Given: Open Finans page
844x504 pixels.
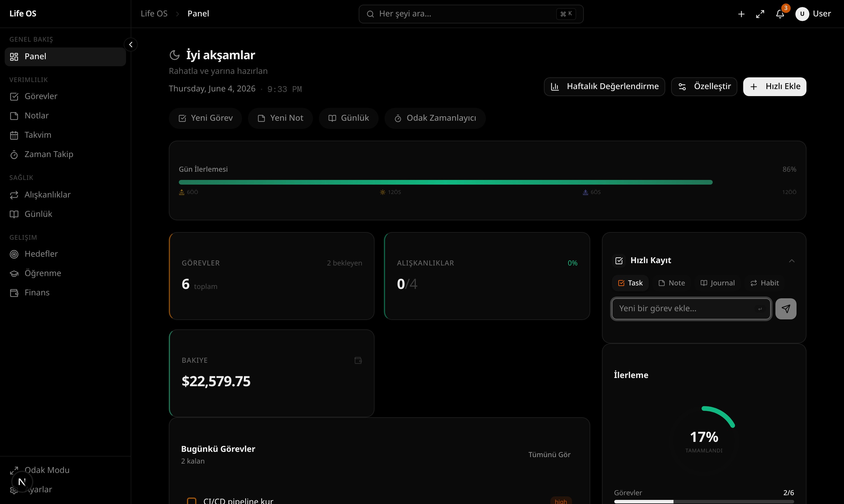Looking at the screenshot, I should click(x=65, y=293).
